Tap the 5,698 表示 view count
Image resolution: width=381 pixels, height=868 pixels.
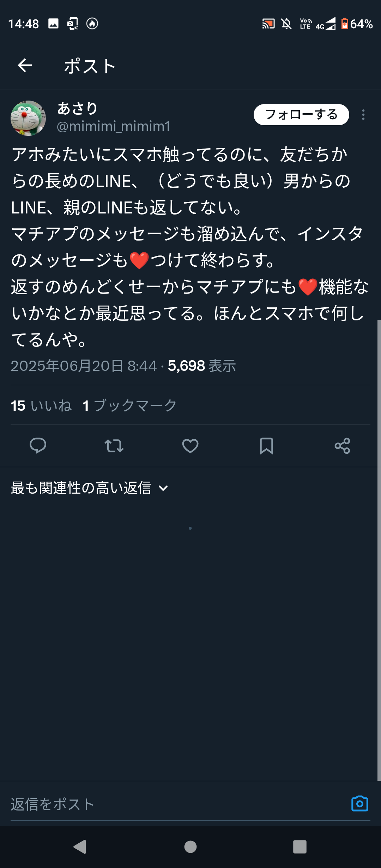(x=202, y=366)
